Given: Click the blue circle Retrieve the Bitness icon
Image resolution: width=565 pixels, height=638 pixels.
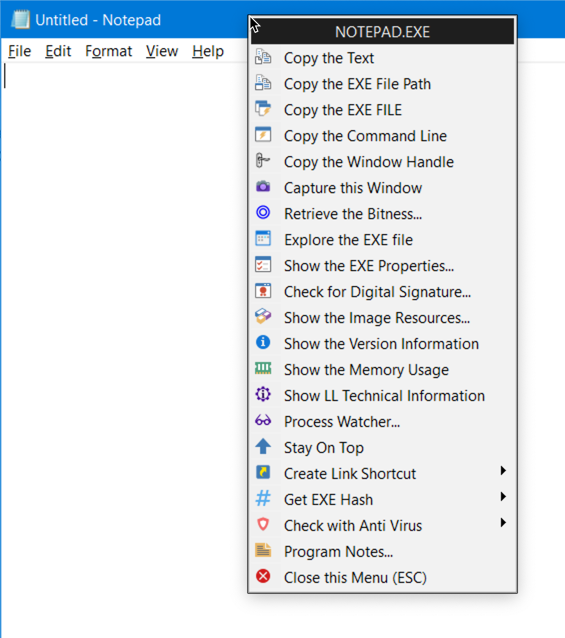Looking at the screenshot, I should click(263, 212).
